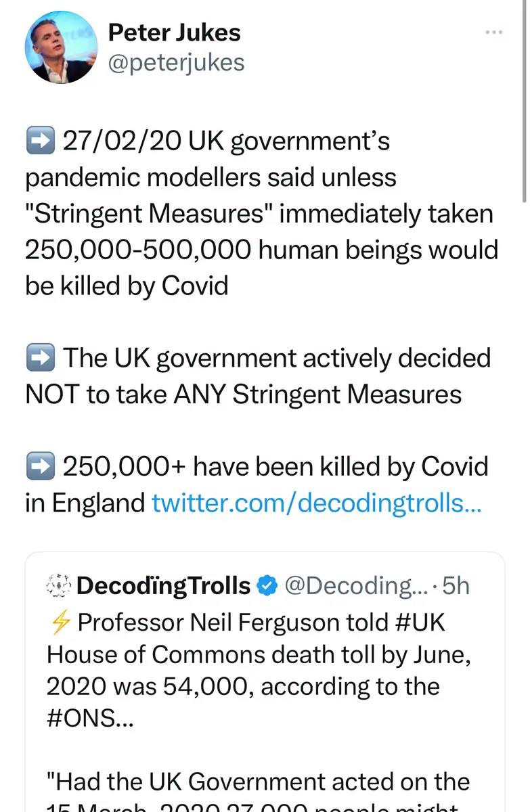This screenshot has width=530, height=812.
Task: Click the arrow emoji before 250,000+
Action: 39,467
